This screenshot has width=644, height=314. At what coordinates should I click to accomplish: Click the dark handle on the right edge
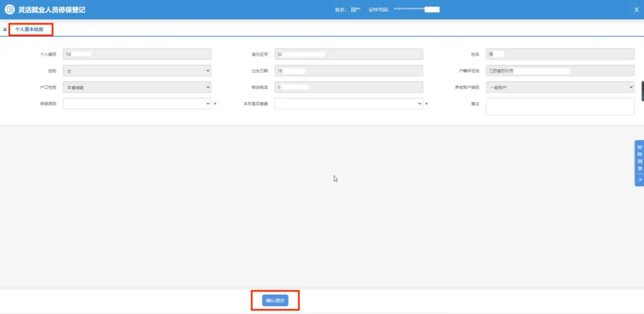click(x=642, y=91)
